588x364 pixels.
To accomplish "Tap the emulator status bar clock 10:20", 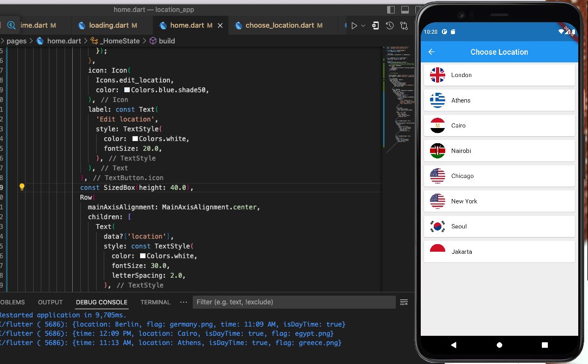I will click(x=431, y=32).
